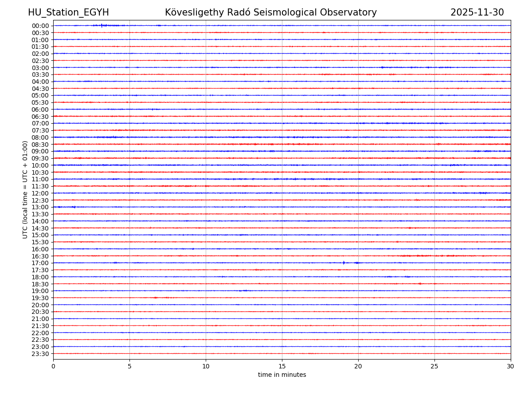Click the 00:00 trace time label
Screen dimensions: 532x399
[40, 26]
